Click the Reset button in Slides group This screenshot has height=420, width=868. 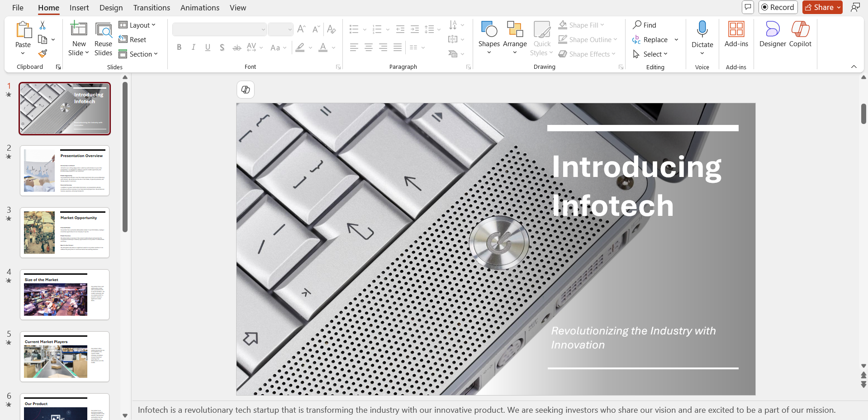(133, 40)
